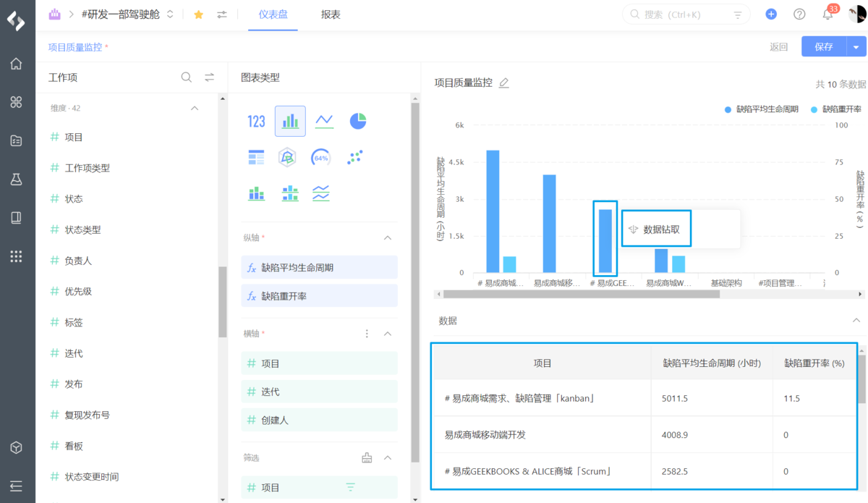The height and width of the screenshot is (503, 868).
Task: Select the 迭代 field in 横轴
Action: point(319,392)
